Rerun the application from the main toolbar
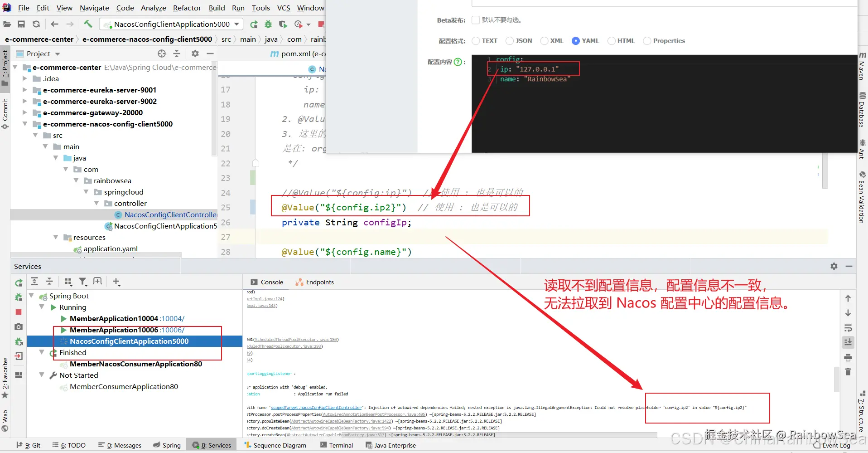 coord(254,24)
